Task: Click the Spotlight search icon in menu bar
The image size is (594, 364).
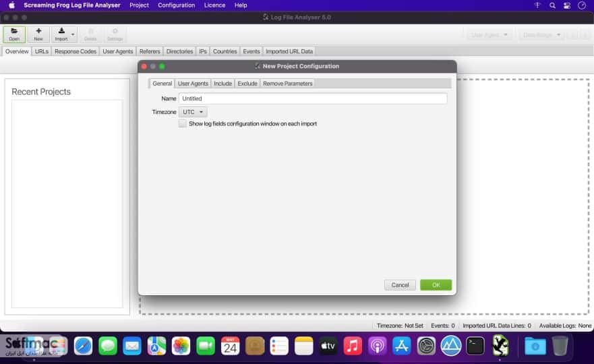Action: point(552,5)
